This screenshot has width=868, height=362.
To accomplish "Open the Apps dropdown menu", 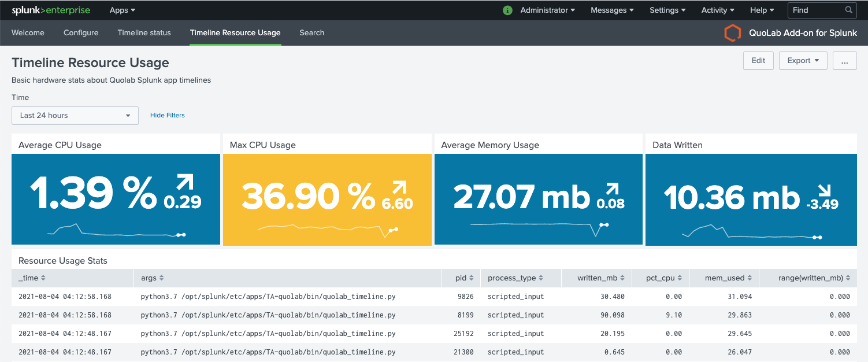I will point(123,10).
